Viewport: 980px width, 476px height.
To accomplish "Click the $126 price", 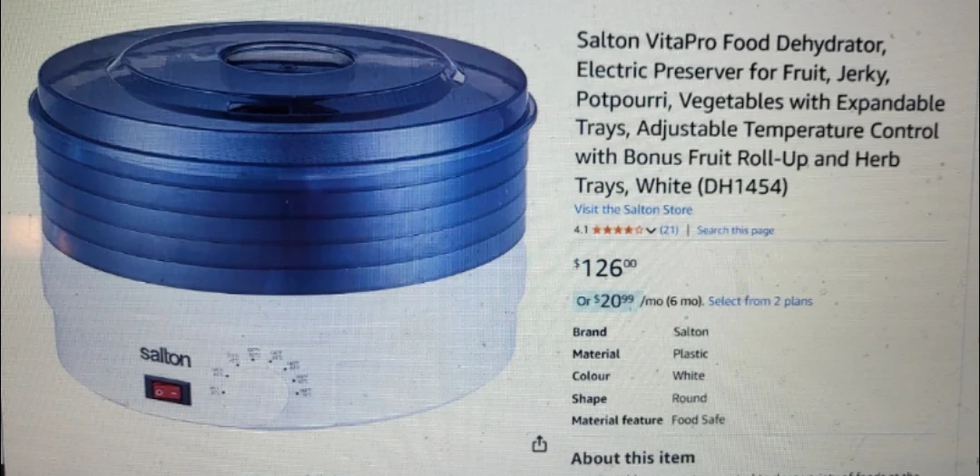I will click(x=605, y=268).
